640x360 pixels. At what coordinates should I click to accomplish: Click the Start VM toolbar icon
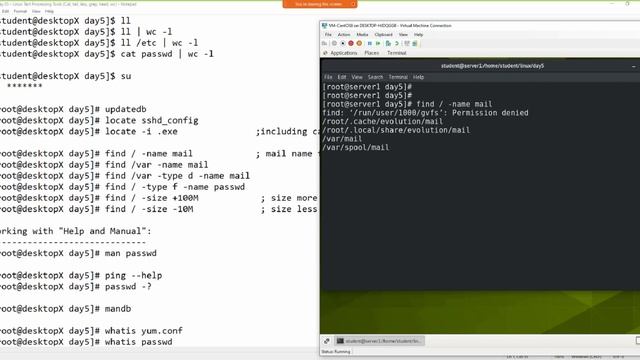[334, 43]
